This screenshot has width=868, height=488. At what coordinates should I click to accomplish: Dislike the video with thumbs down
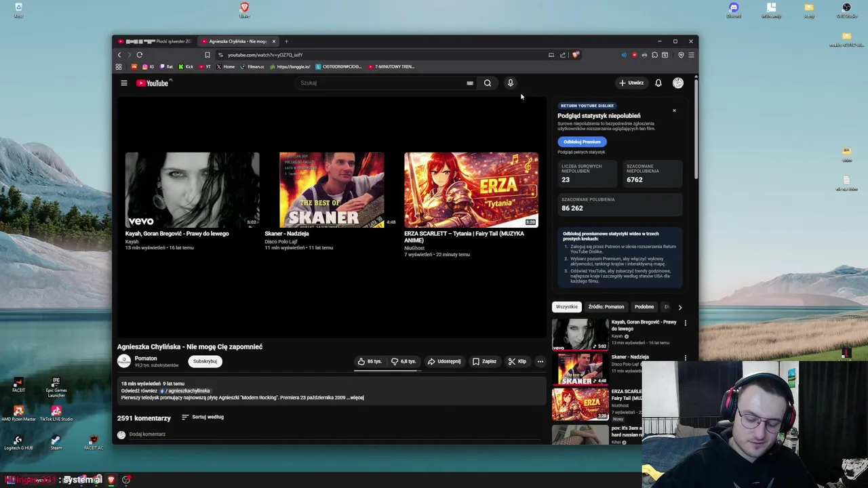tap(403, 361)
